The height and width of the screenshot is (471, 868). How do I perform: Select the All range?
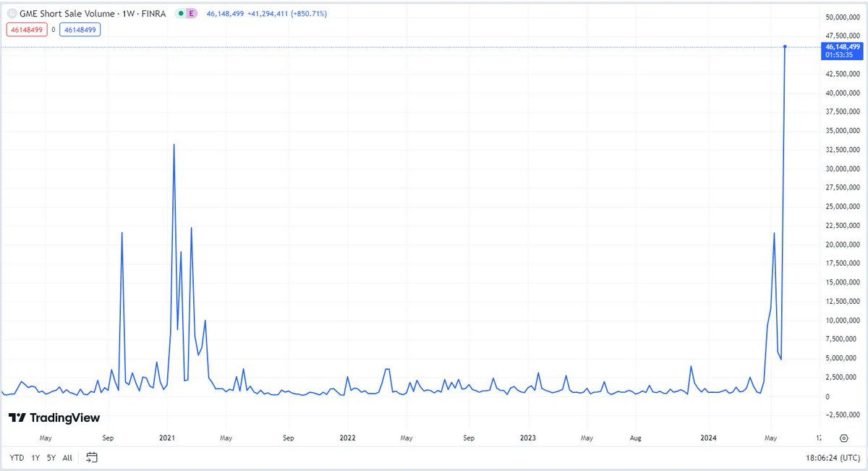(x=67, y=457)
